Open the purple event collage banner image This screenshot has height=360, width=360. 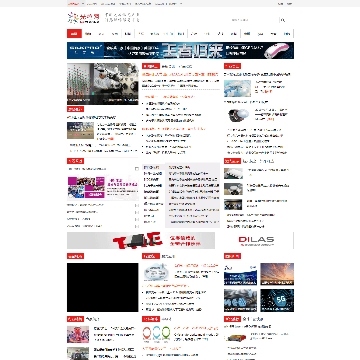(x=103, y=188)
